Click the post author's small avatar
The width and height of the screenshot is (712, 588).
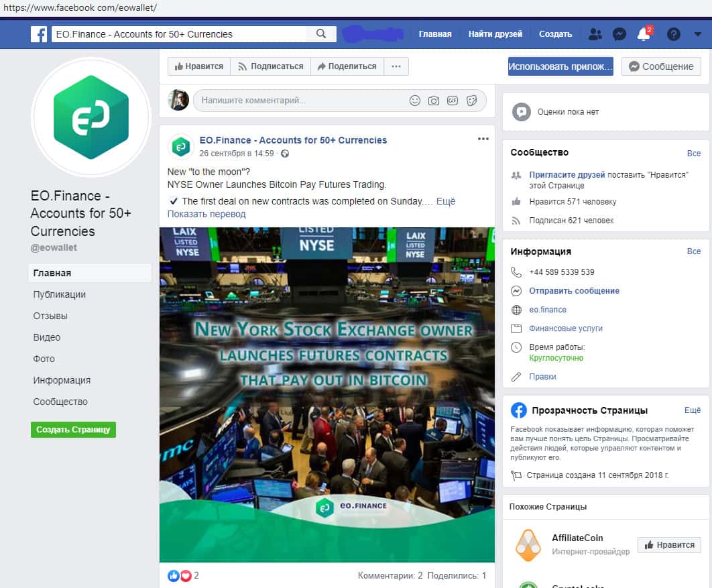click(x=181, y=146)
